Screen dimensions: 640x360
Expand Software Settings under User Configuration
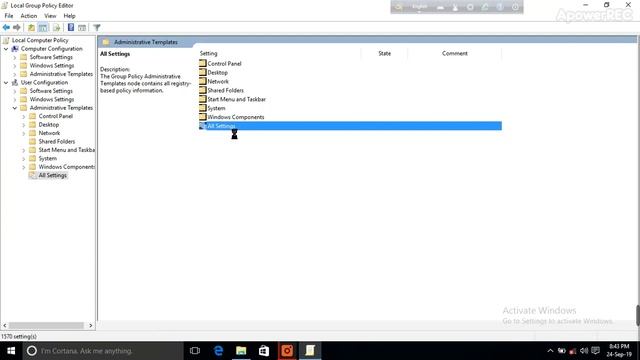(15, 91)
